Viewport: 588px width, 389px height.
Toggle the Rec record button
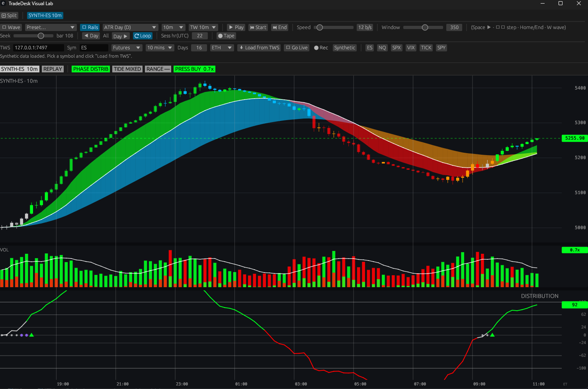(321, 48)
